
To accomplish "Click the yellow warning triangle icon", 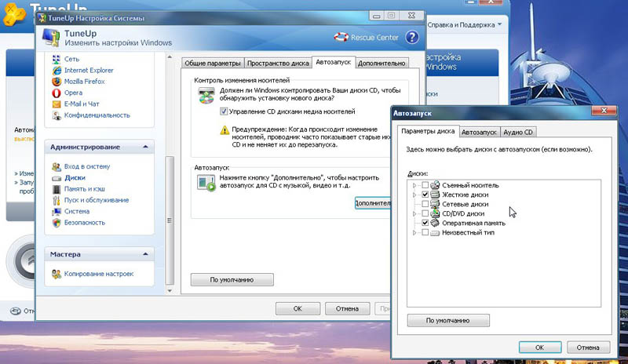I will 225,130.
